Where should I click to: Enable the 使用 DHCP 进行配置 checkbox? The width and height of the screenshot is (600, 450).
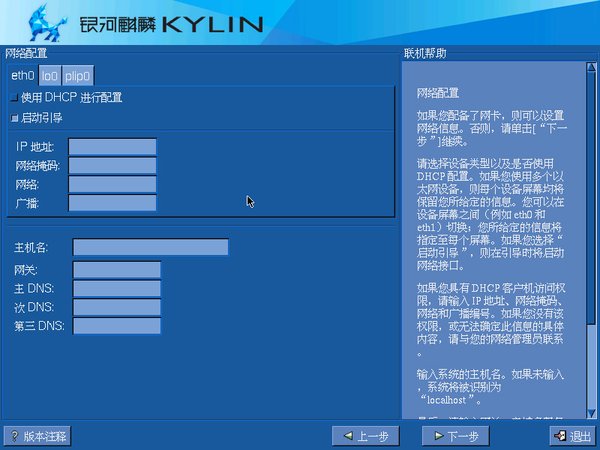click(14, 98)
